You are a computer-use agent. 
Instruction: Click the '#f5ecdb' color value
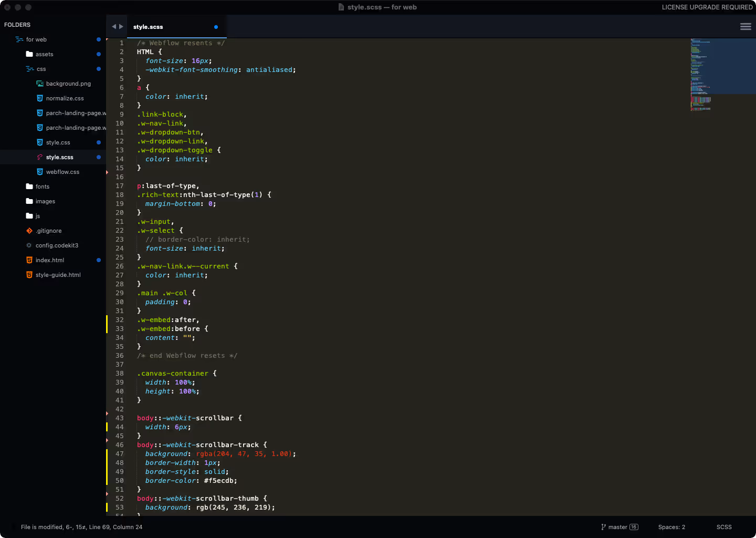pyautogui.click(x=219, y=481)
